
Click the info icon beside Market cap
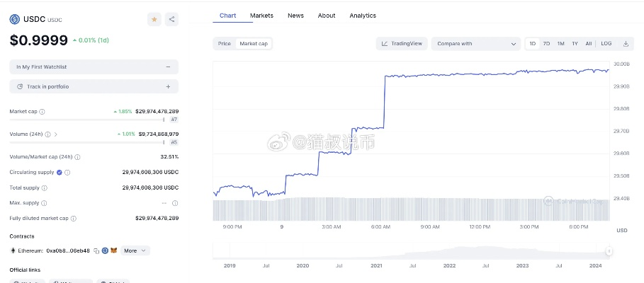pyautogui.click(x=43, y=112)
